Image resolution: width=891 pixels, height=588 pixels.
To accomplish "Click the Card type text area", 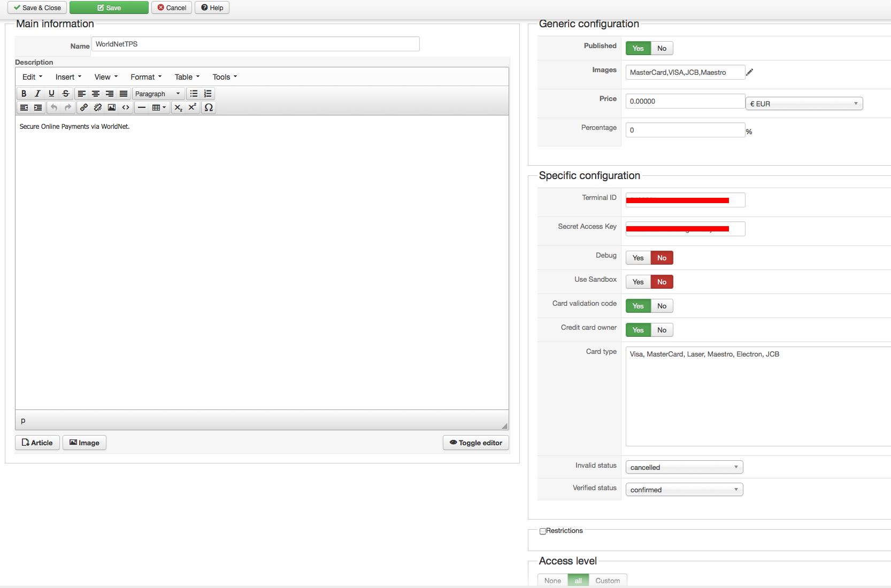I will point(758,396).
